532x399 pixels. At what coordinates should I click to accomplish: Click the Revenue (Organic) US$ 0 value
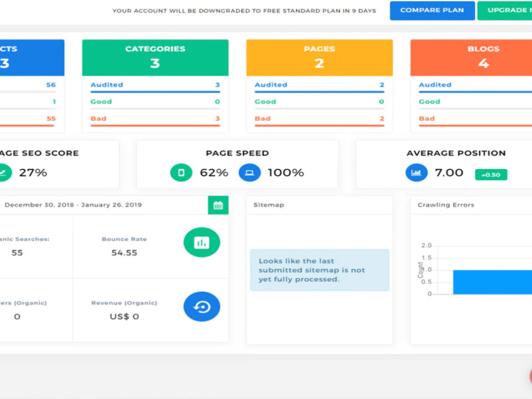pos(124,317)
